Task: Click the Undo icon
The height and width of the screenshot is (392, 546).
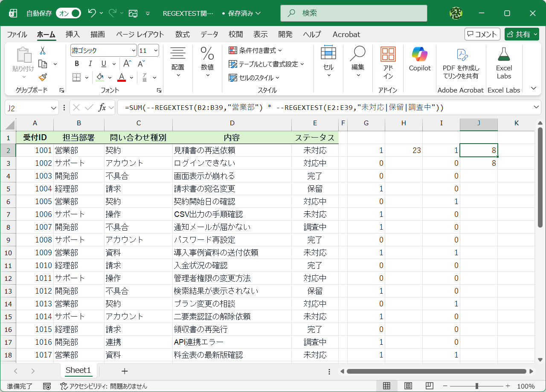Action: (x=92, y=13)
